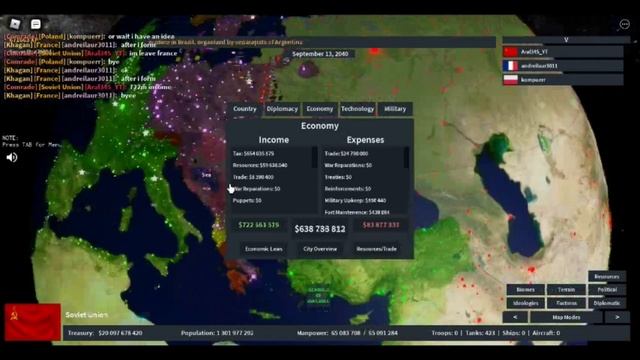
Task: Click the Military Upkeep expense line
Action: (355, 200)
